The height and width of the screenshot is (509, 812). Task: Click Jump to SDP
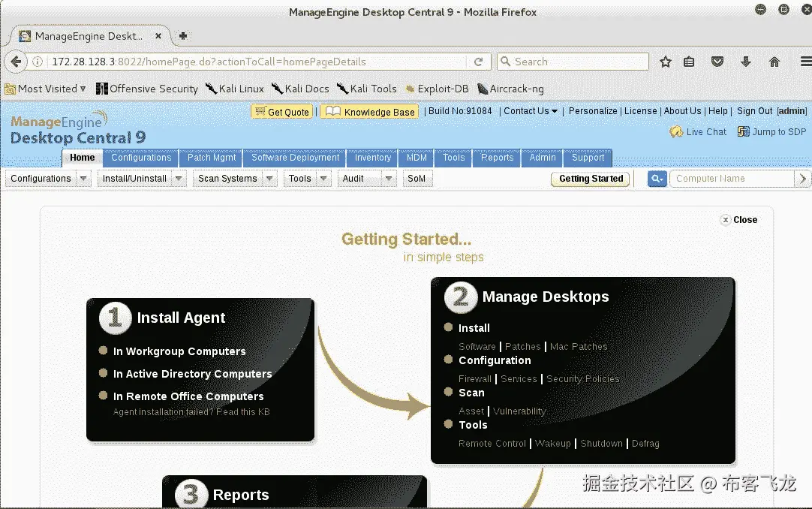click(x=771, y=132)
